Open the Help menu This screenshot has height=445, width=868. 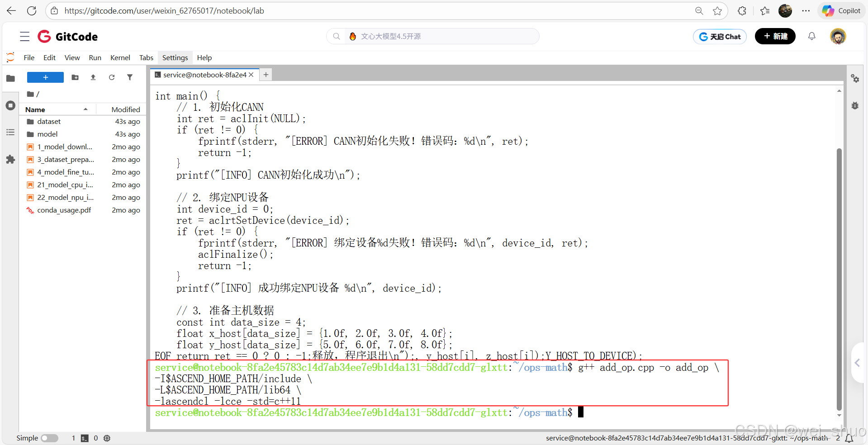pyautogui.click(x=204, y=57)
